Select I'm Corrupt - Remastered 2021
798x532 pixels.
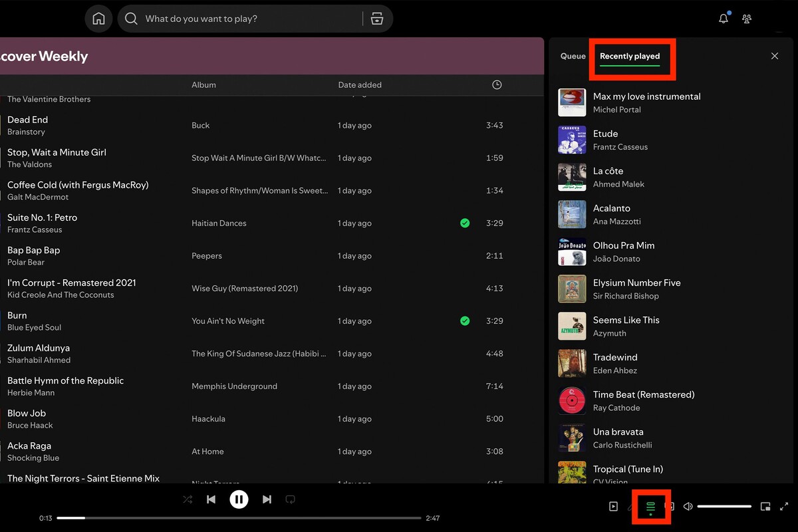click(x=71, y=283)
